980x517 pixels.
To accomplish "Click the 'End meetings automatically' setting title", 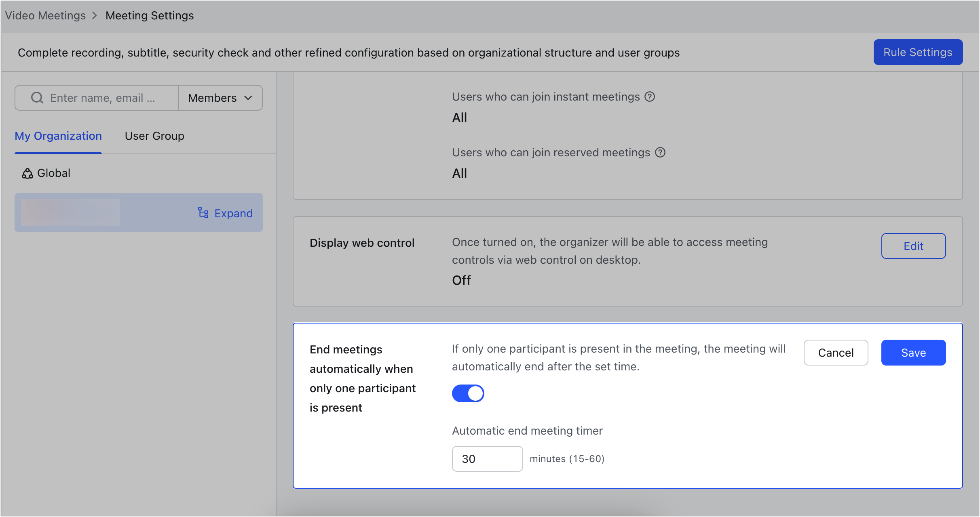I will (x=363, y=378).
